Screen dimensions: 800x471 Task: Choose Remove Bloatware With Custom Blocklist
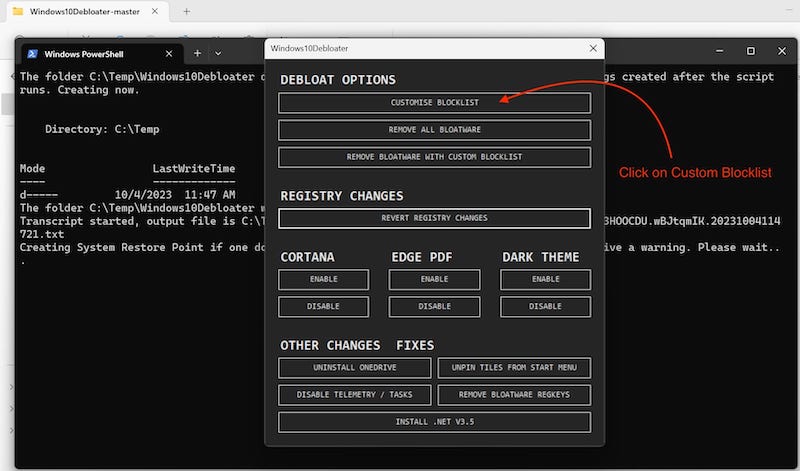435,157
